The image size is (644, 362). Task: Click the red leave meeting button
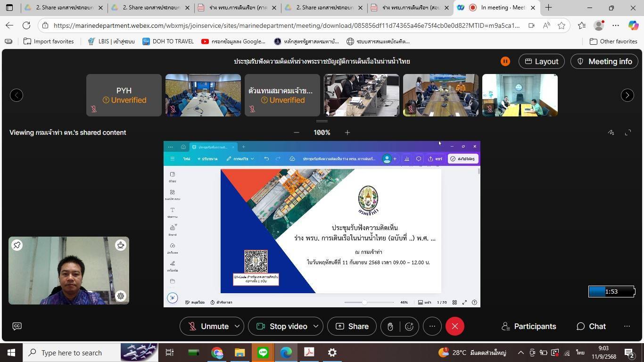pos(454,326)
